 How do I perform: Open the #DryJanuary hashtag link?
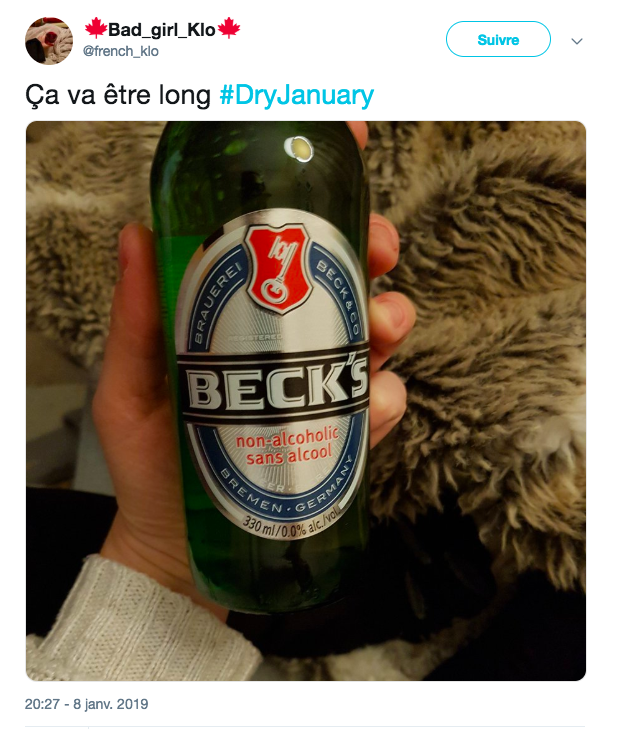tap(297, 95)
